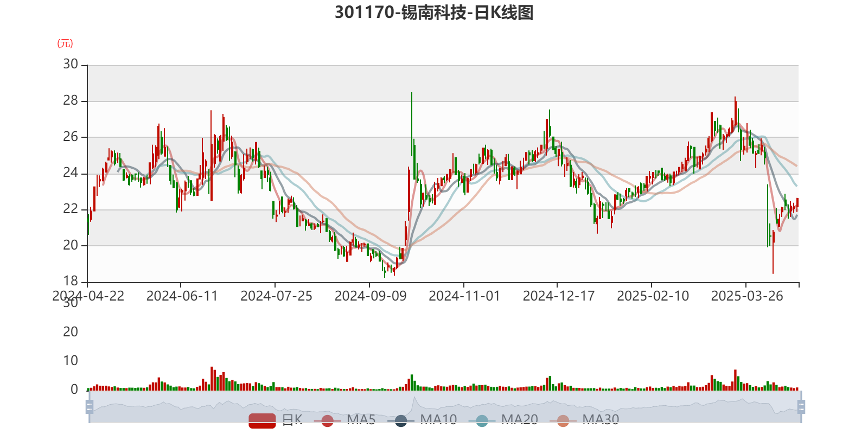Click the tallest red volume bar near 2024-06-11

pyautogui.click(x=212, y=379)
